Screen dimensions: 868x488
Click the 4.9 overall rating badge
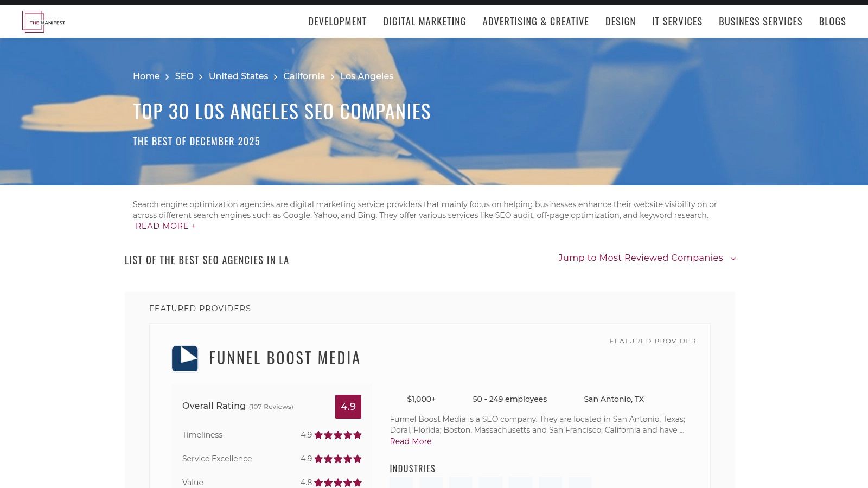pyautogui.click(x=349, y=406)
